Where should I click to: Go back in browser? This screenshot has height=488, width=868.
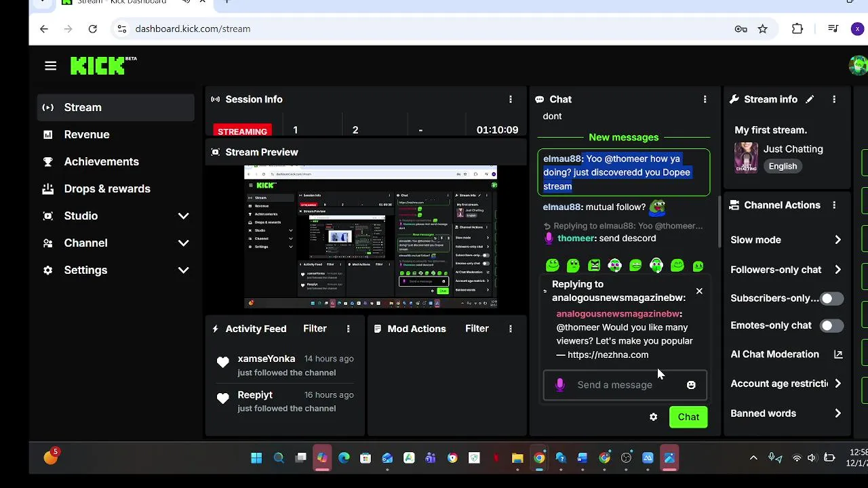[44, 28]
